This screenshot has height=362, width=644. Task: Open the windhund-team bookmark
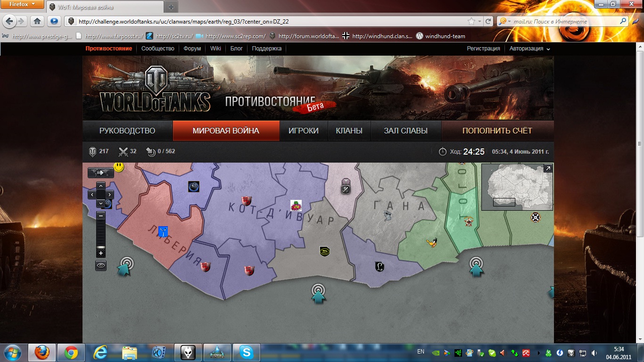(x=440, y=36)
